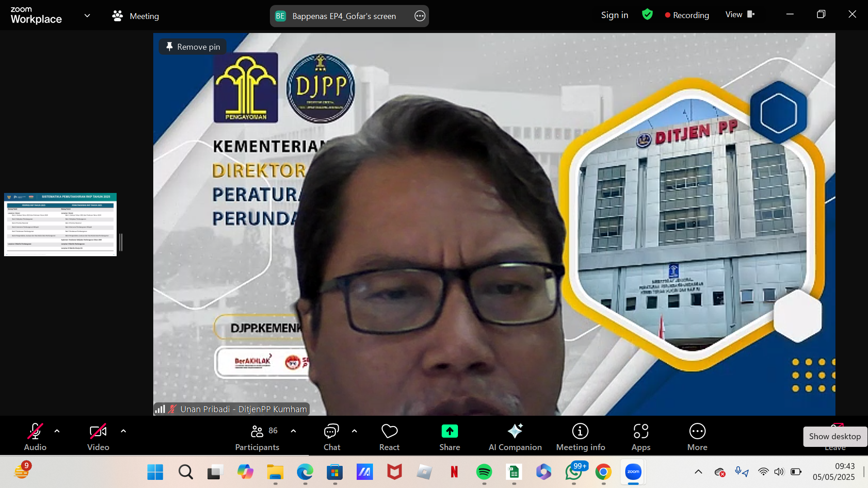Open the Apps panel

click(641, 436)
